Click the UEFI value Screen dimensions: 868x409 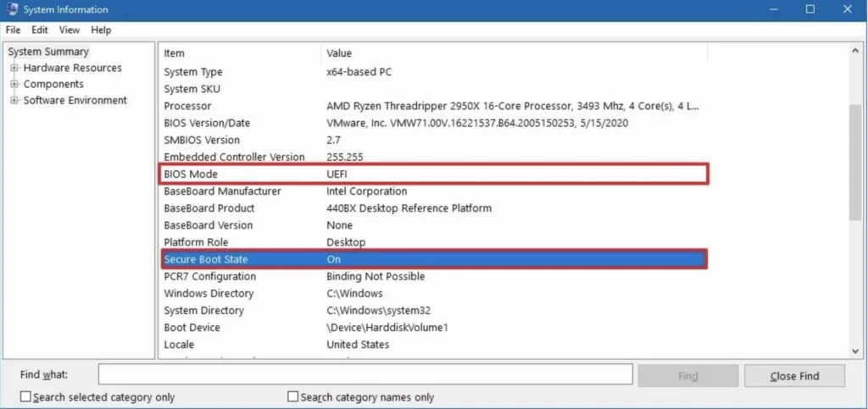click(x=337, y=174)
